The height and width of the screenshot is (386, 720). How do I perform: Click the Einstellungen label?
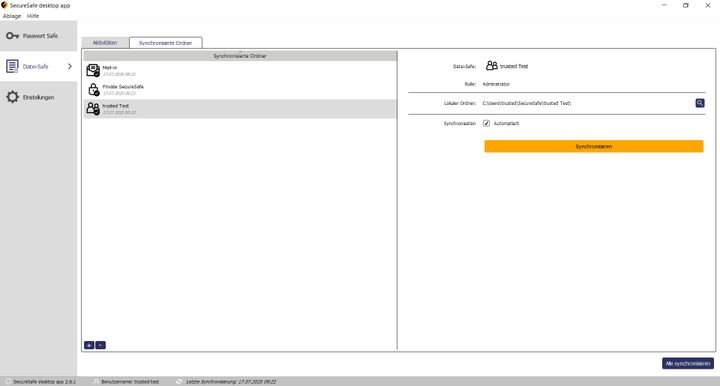(39, 97)
